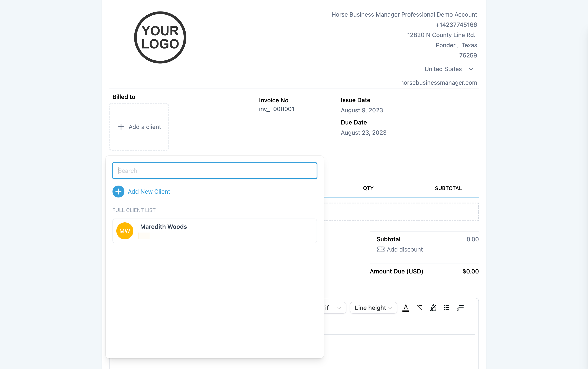The image size is (588, 369).
Task: Expand the United States country dropdown
Action: (449, 69)
